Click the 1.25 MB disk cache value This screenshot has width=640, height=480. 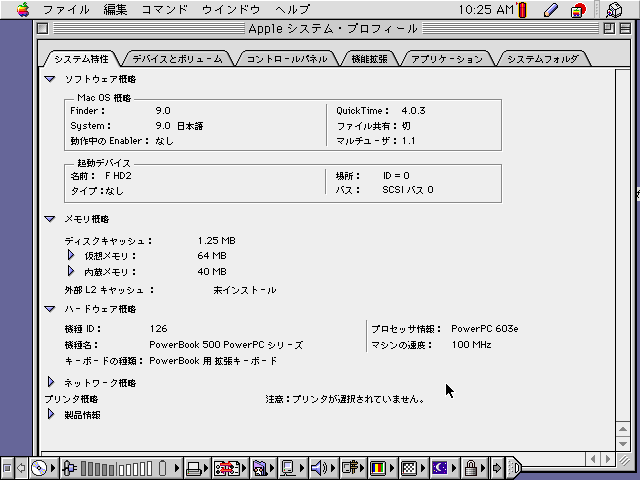point(216,241)
